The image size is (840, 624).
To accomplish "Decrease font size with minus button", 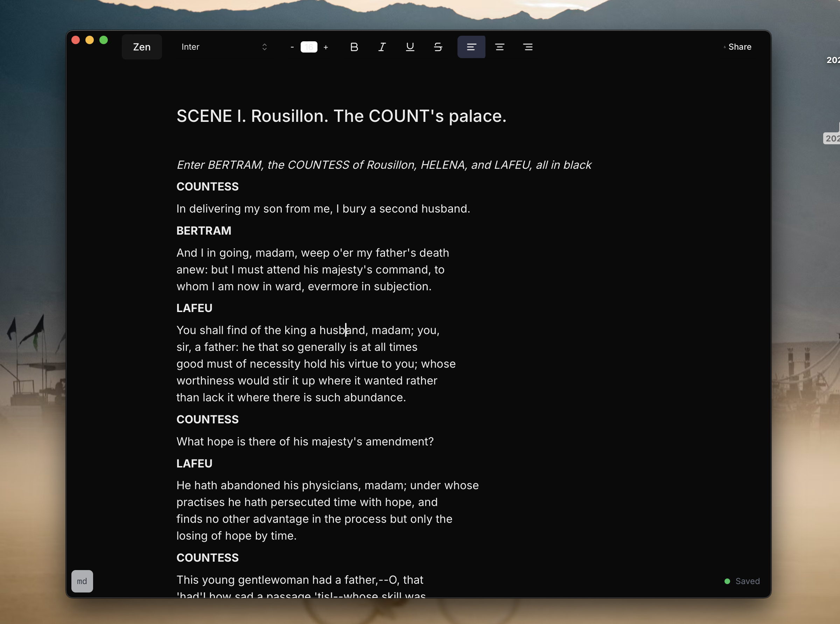I will 292,47.
